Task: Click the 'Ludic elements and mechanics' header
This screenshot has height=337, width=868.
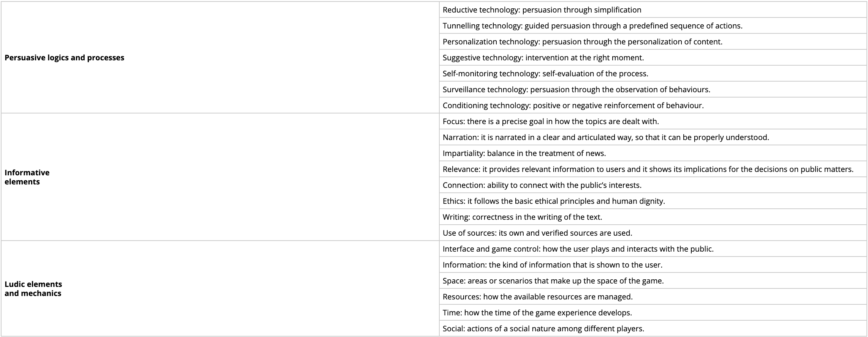Action: click(33, 289)
